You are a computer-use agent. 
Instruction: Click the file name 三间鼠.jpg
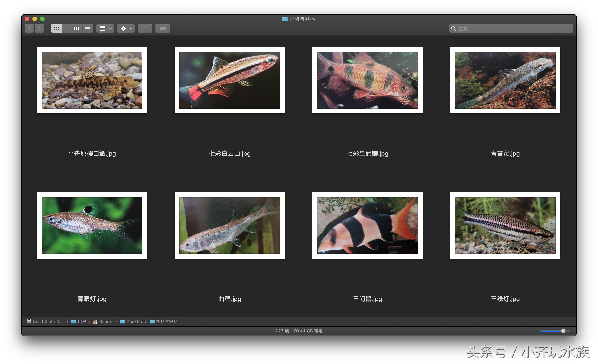point(367,299)
